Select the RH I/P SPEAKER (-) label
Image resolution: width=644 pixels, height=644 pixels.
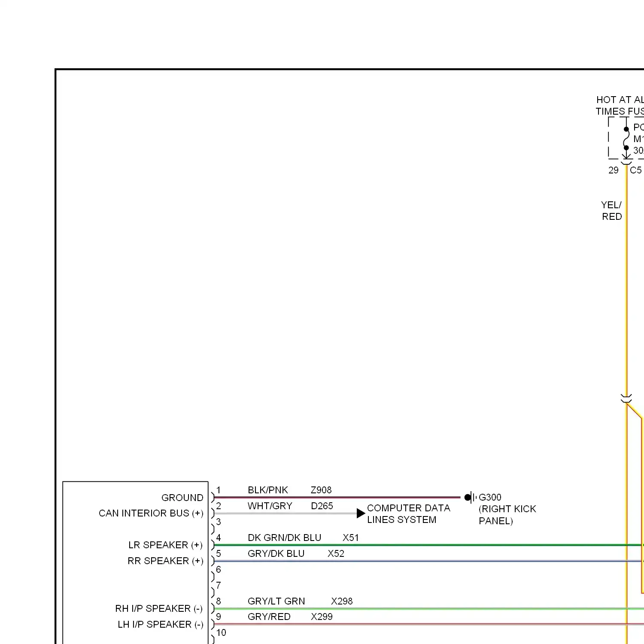159,608
